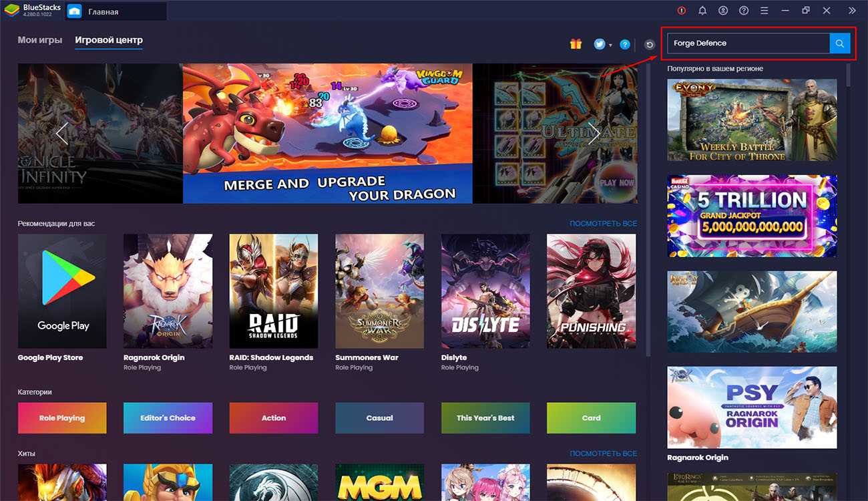Click the red alert warning icon
The image size is (868, 501).
pos(682,11)
